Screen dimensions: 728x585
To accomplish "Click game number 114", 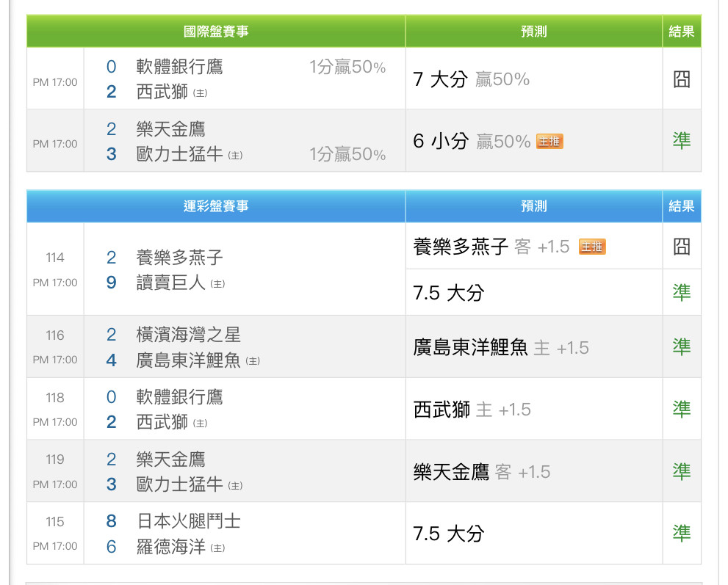I will 55,258.
